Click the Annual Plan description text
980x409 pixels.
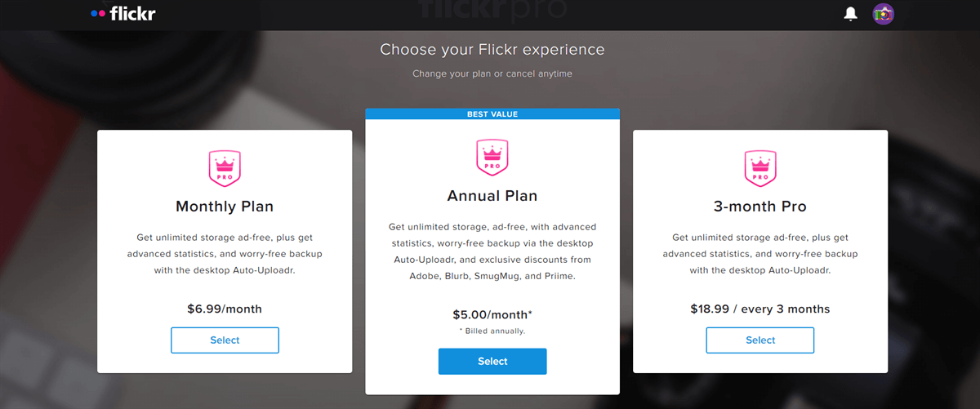(x=492, y=251)
